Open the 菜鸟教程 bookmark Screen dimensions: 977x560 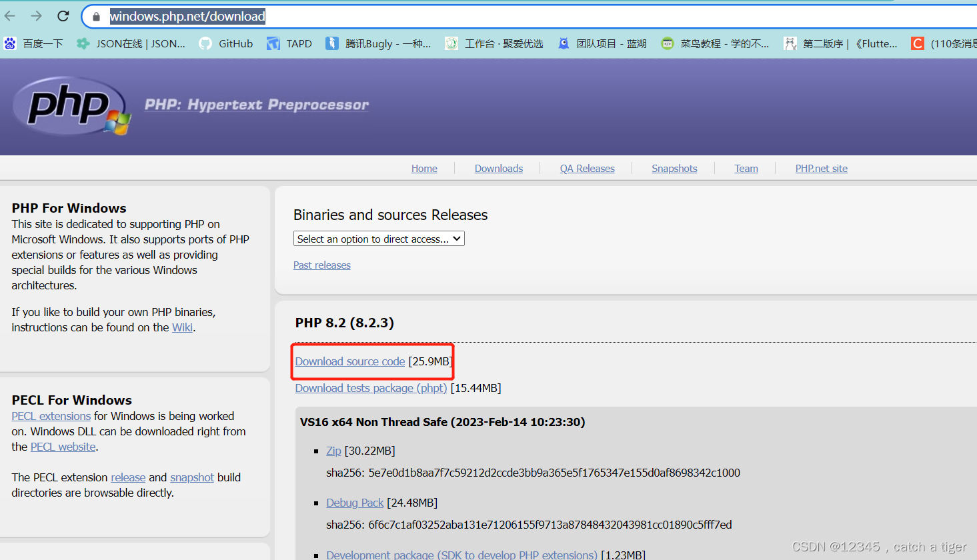click(x=714, y=43)
